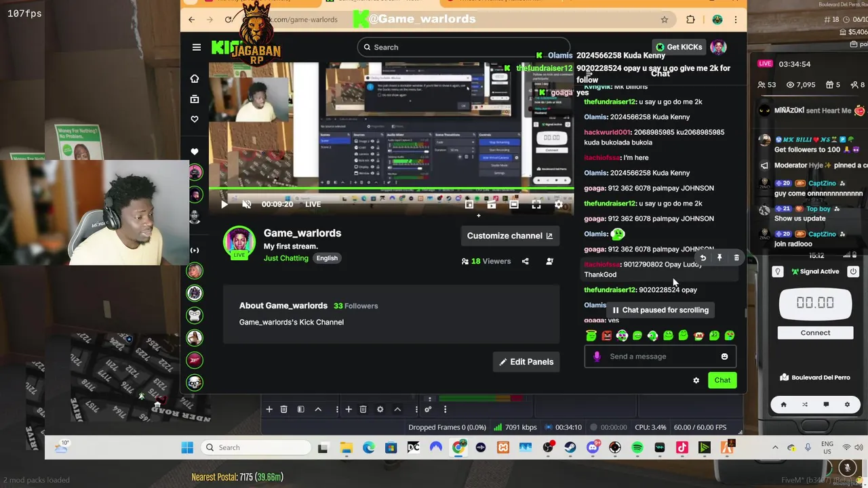Pin the hovered chat message
The image size is (868, 488).
719,258
